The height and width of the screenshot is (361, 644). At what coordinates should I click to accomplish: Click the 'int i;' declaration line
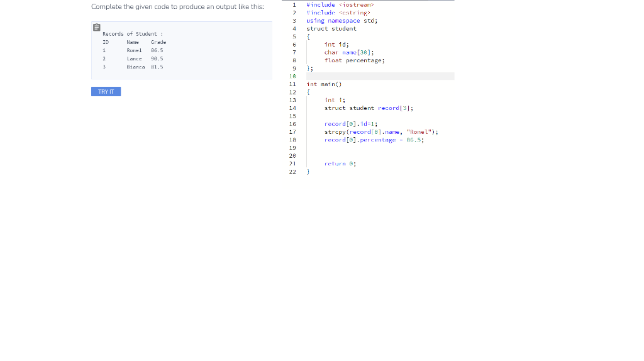click(335, 100)
